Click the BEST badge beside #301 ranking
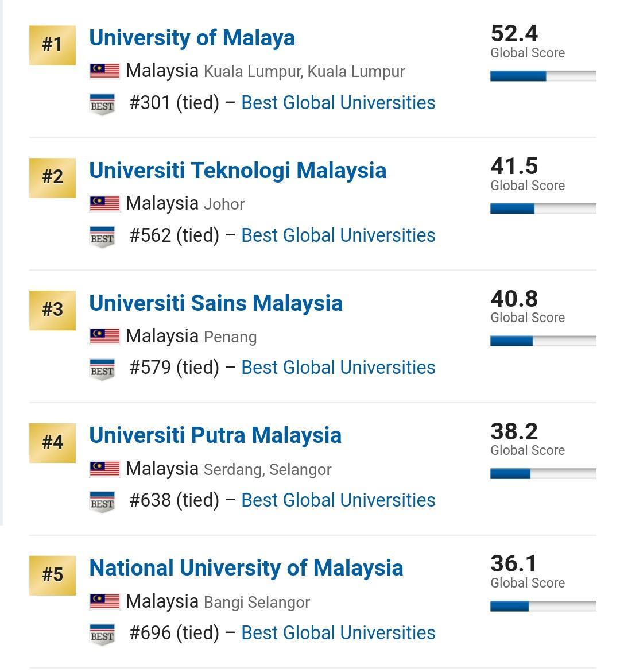The height and width of the screenshot is (672, 620). point(102,105)
